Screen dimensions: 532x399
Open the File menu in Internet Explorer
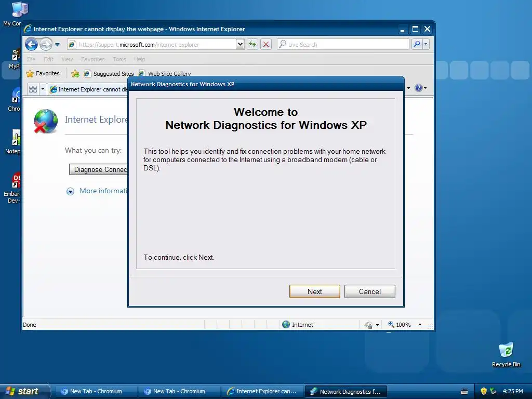pyautogui.click(x=31, y=59)
